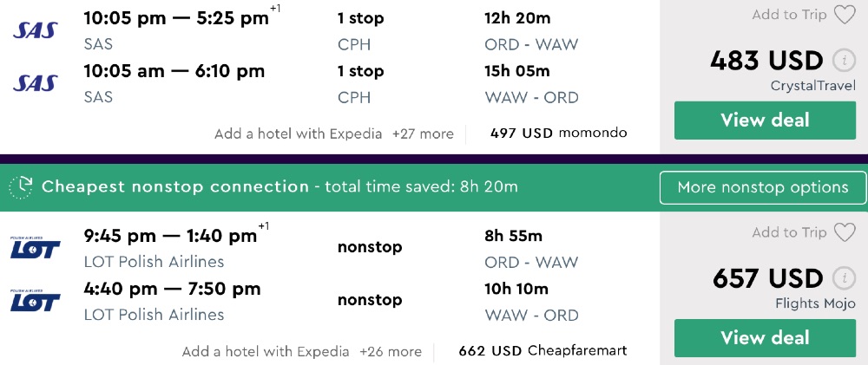Select 497 USD momondo offer
The image size is (868, 365).
pos(558,134)
